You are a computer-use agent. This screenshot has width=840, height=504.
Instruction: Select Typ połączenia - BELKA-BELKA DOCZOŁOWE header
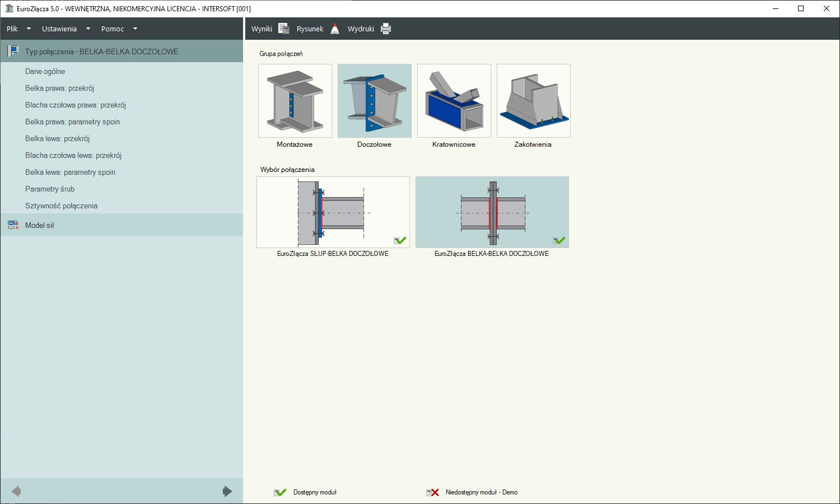[x=122, y=52]
